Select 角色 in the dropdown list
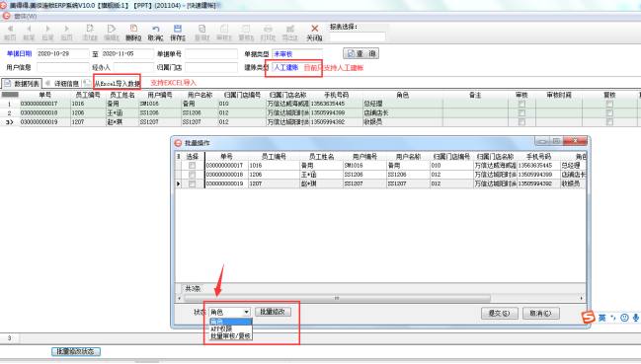 point(230,322)
